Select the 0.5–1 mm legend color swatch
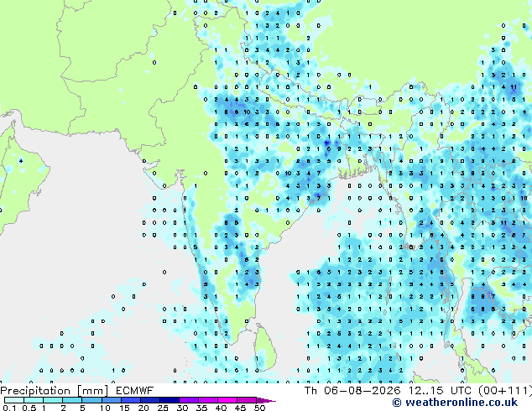Viewport: 532px width, 411px height. pyautogui.click(x=34, y=400)
